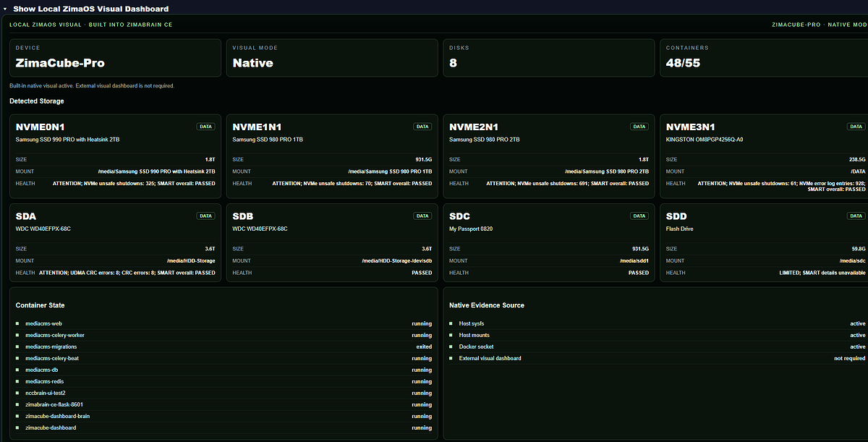The image size is (868, 442).
Task: Select the mediacms-db container
Action: [x=224, y=370]
